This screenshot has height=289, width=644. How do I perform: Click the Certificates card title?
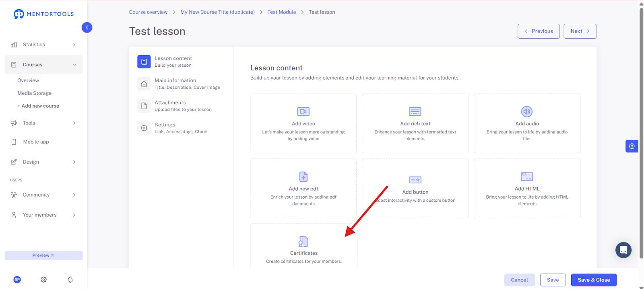click(304, 253)
